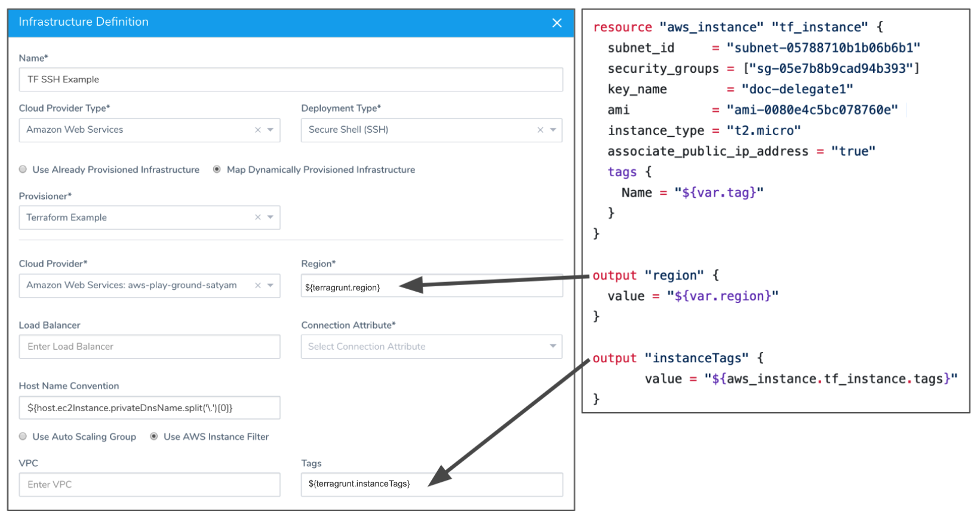Image resolution: width=980 pixels, height=520 pixels.
Task: Clear the aws-play-ground-satyam cloud provider
Action: click(x=258, y=286)
